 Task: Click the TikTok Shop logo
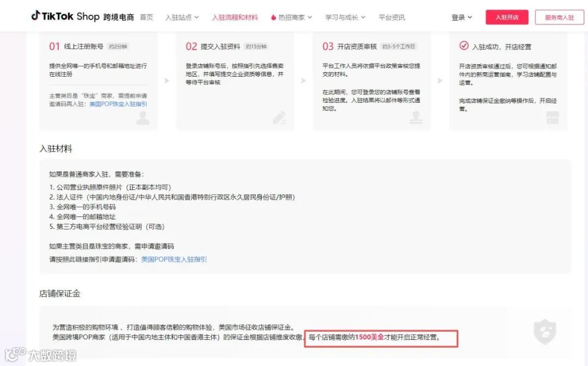click(x=65, y=16)
